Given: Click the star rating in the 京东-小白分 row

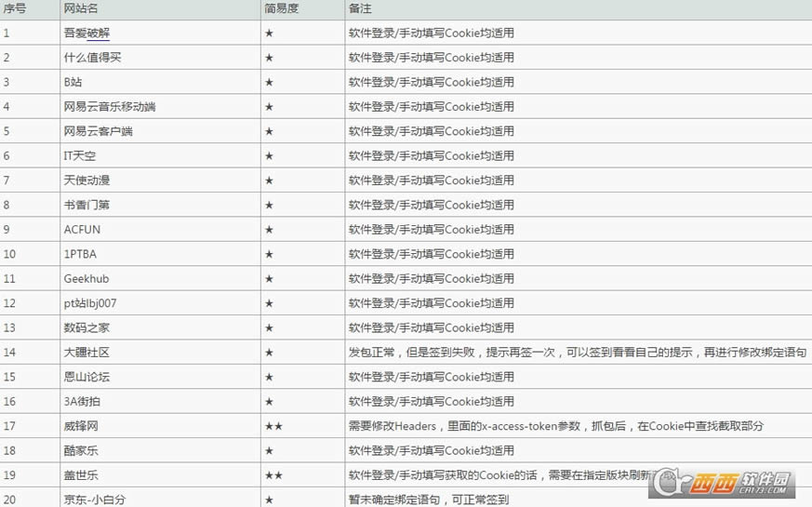Looking at the screenshot, I should click(269, 500).
